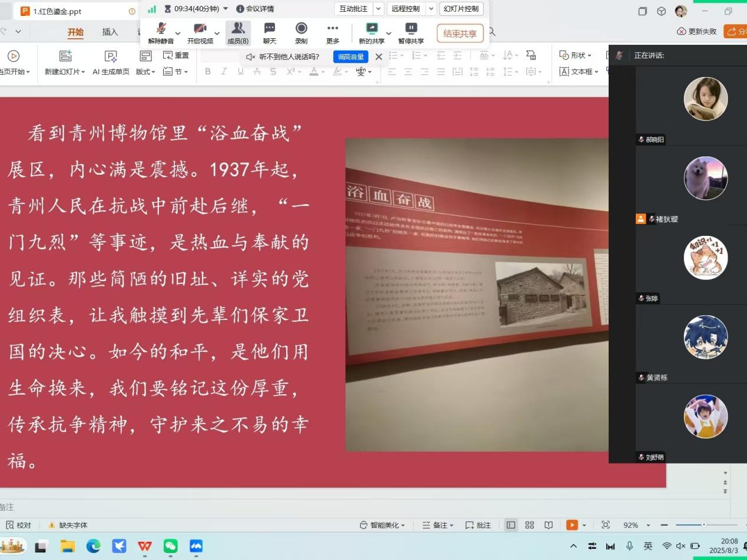Screen dimensions: 747x560
Task: Switch to slide sorter view icon
Action: click(529, 525)
